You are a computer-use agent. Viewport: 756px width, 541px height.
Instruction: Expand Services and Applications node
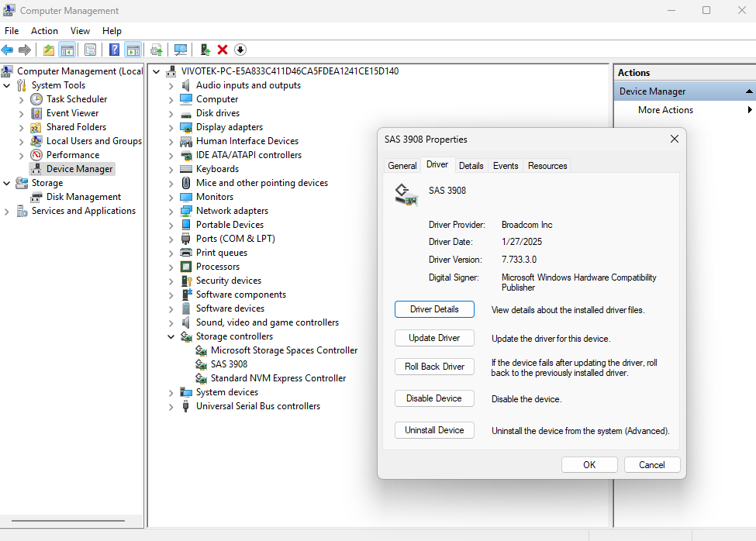click(7, 212)
